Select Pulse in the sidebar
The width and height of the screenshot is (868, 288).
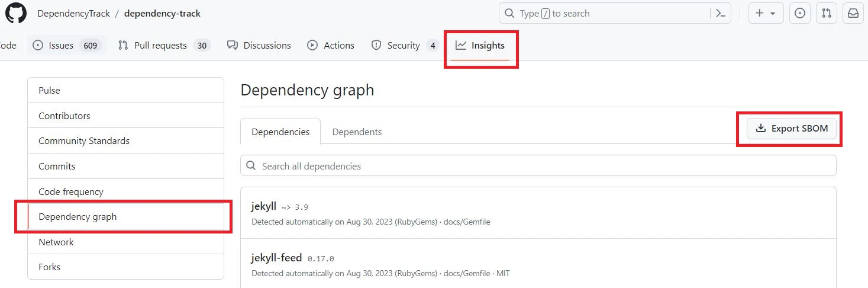click(125, 90)
